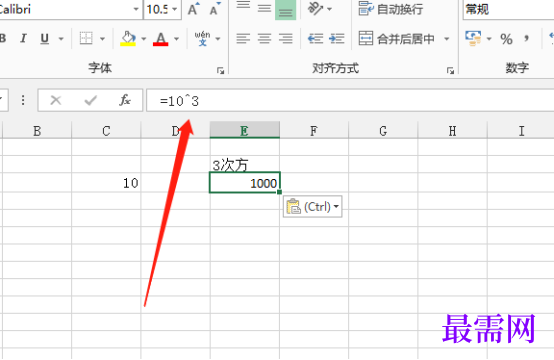This screenshot has width=554, height=360.
Task: Select cell containing 1000
Action: click(x=244, y=183)
